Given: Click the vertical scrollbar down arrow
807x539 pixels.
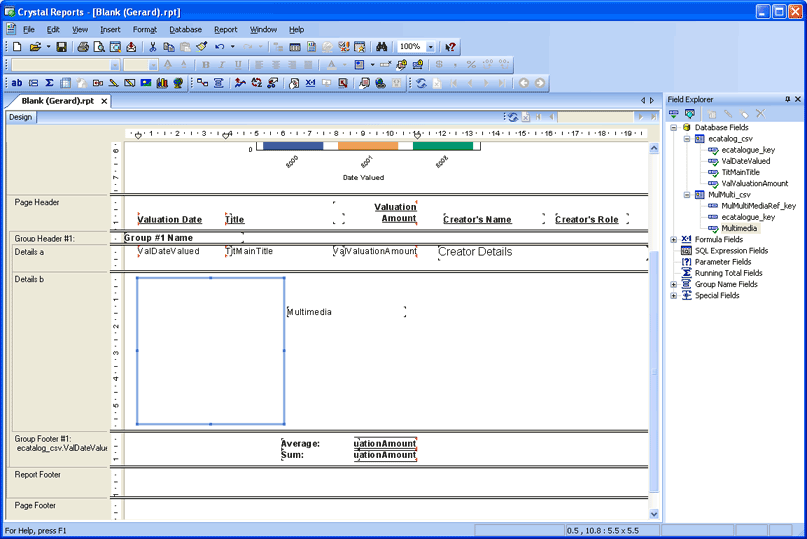Looking at the screenshot, I should pyautogui.click(x=655, y=513).
